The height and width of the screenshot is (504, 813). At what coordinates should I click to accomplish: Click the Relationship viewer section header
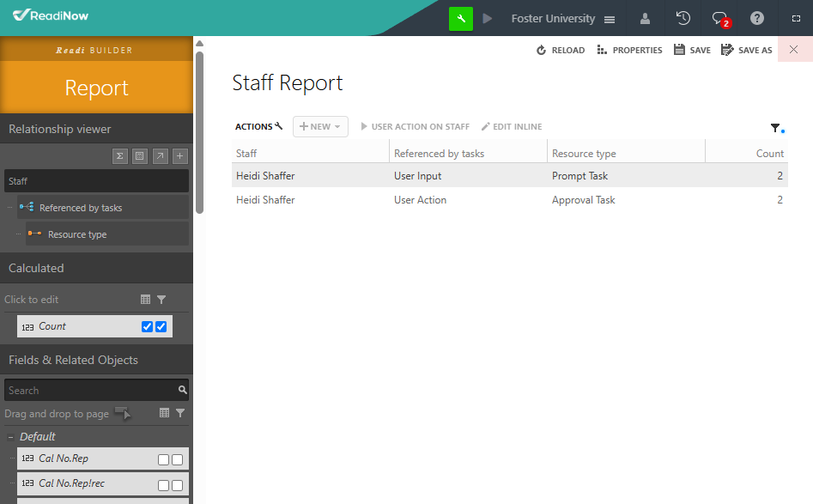[x=96, y=129]
